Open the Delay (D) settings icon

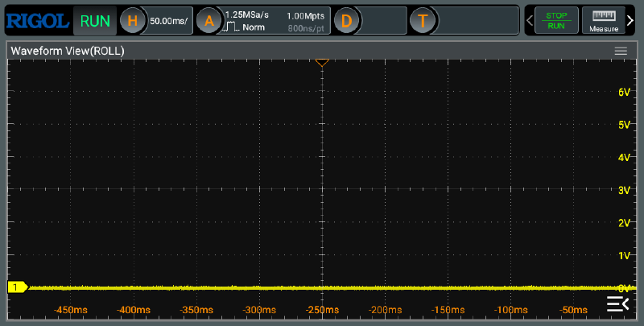tap(347, 21)
